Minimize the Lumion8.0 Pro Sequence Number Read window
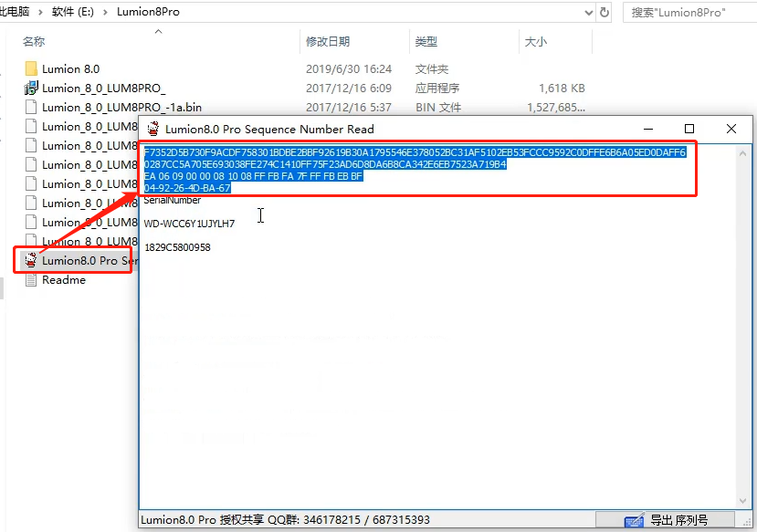The image size is (757, 532). 648,129
